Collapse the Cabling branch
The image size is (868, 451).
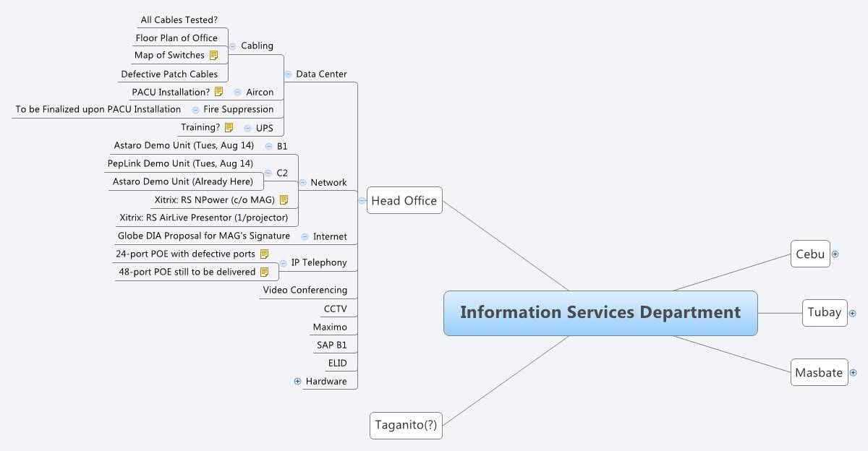tap(232, 46)
